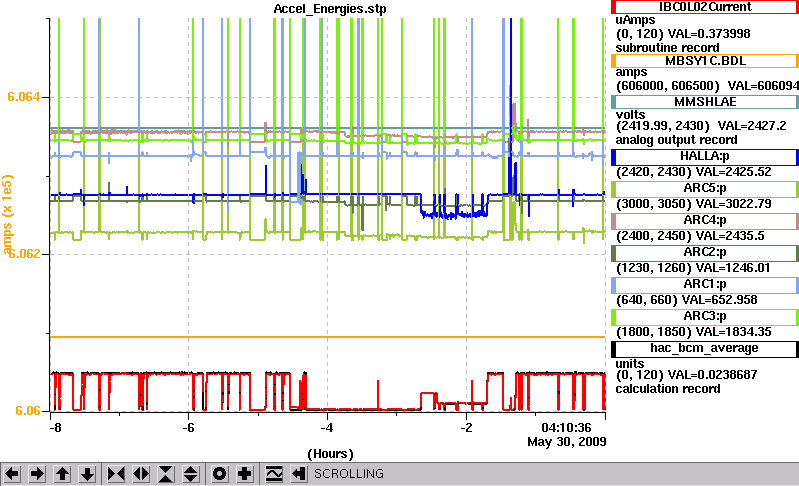
Task: Select the ARC1:p legend entry
Action: pos(705,285)
